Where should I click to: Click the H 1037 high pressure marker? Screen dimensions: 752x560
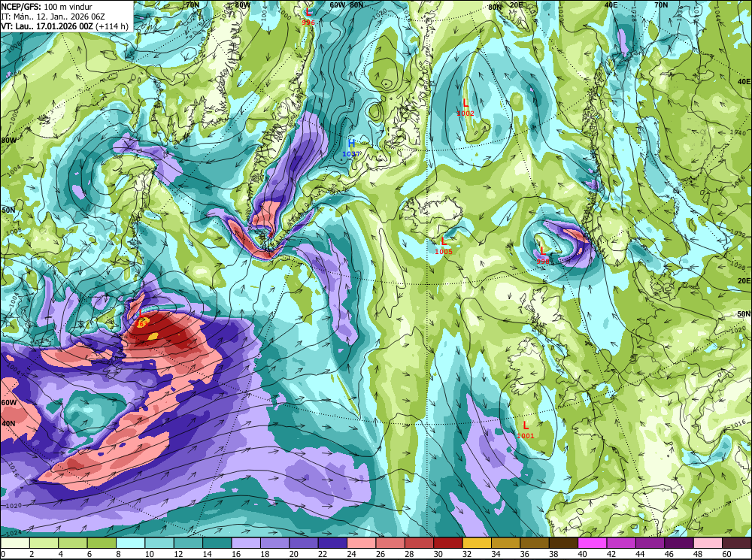[351, 147]
